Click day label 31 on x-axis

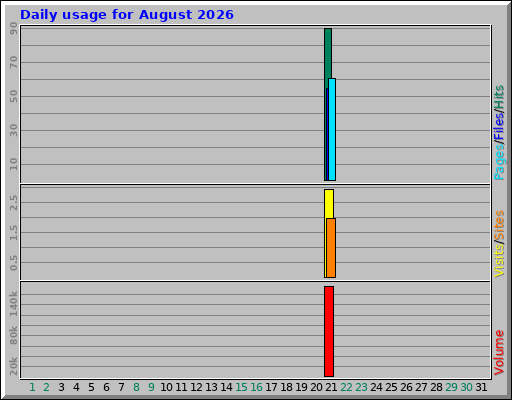[x=481, y=387]
